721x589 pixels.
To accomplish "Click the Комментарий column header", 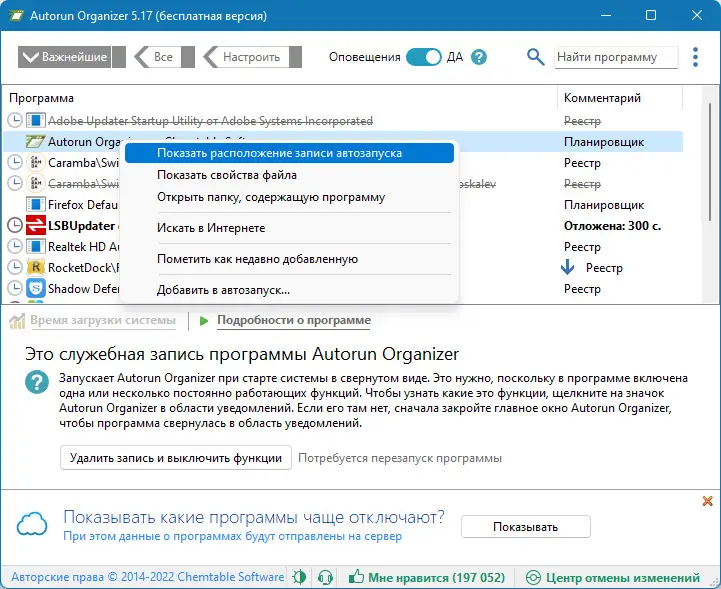I will coord(602,98).
